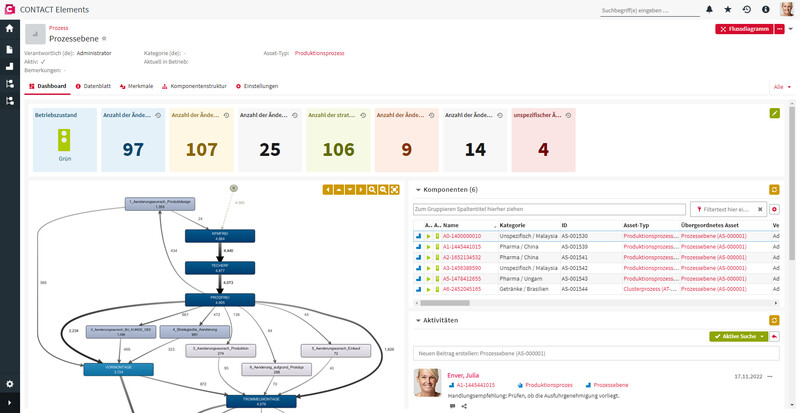The width and height of the screenshot is (800, 413).
Task: Zoom in on the process diagram
Action: point(372,190)
